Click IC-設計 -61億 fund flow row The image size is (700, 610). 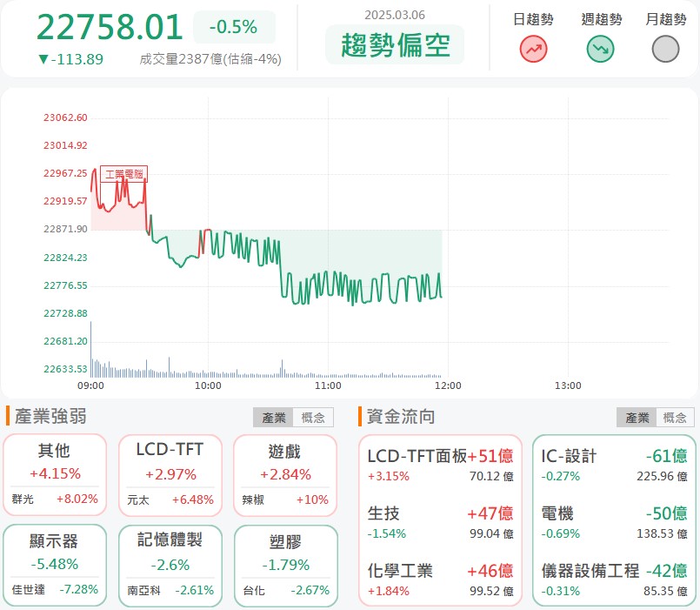[x=614, y=466]
